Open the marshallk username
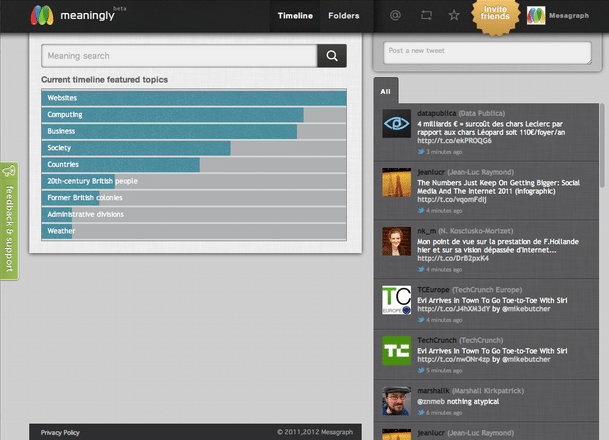The image size is (609, 440). [x=433, y=391]
